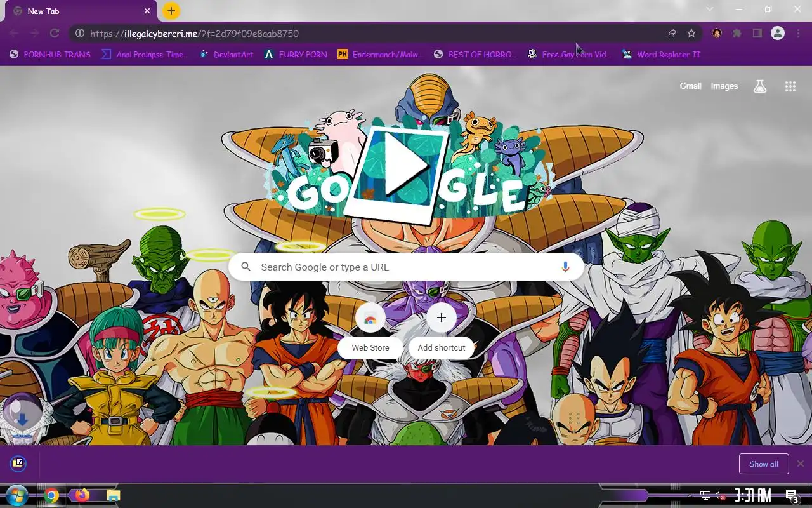Open the taskbar clock showing 3:31 AM
This screenshot has width=812, height=508.
[753, 495]
